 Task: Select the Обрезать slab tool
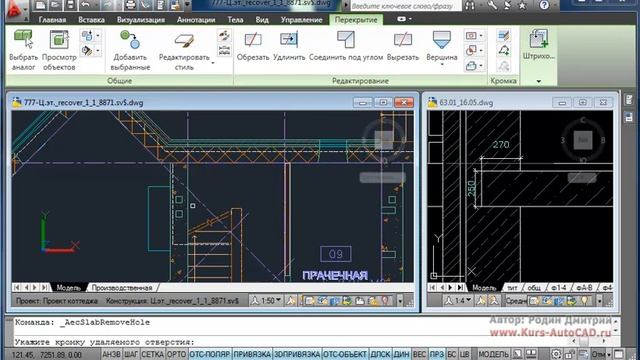253,40
